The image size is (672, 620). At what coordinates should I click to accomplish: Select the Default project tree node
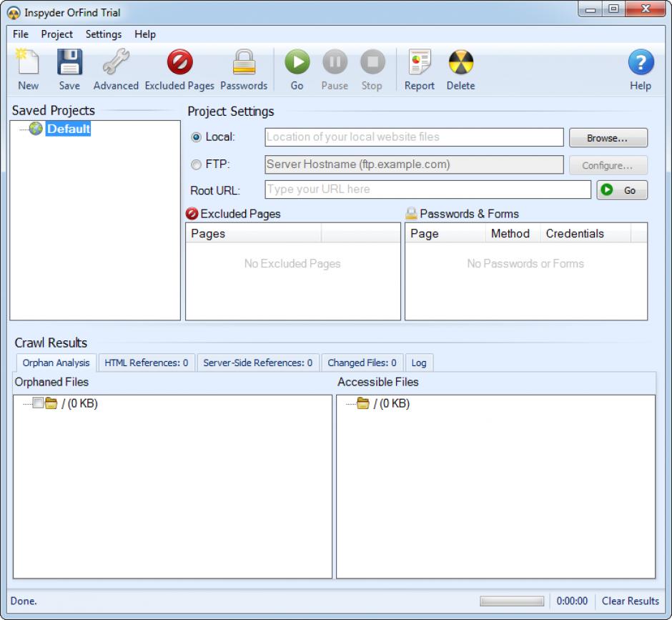tap(69, 129)
